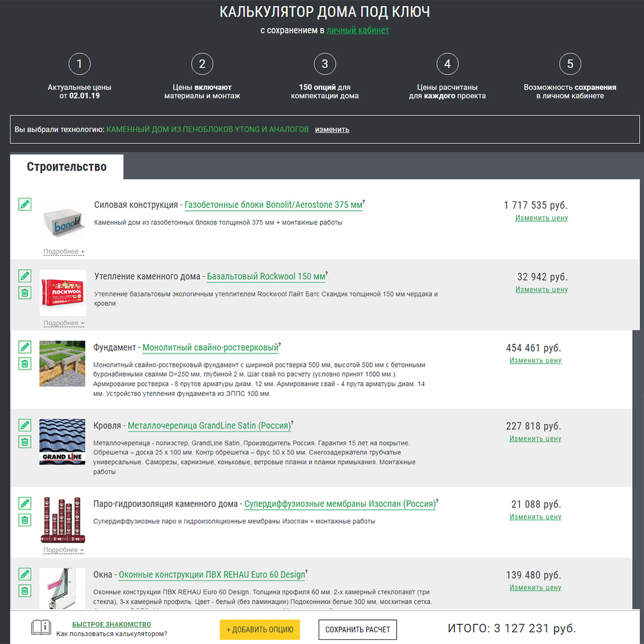This screenshot has width=644, height=644.
Task: Delete the Утепление каменного дома row trash icon
Action: [25, 293]
